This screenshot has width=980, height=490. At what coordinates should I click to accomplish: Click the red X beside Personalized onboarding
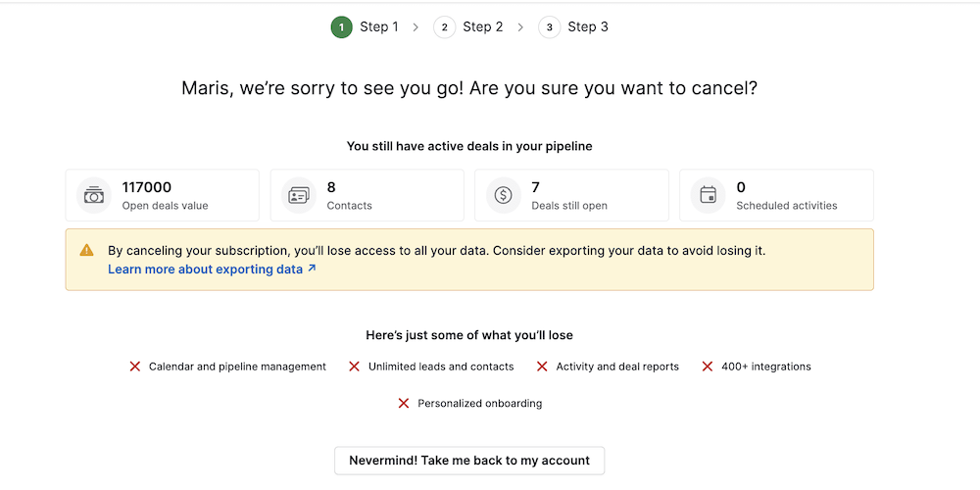click(x=404, y=403)
